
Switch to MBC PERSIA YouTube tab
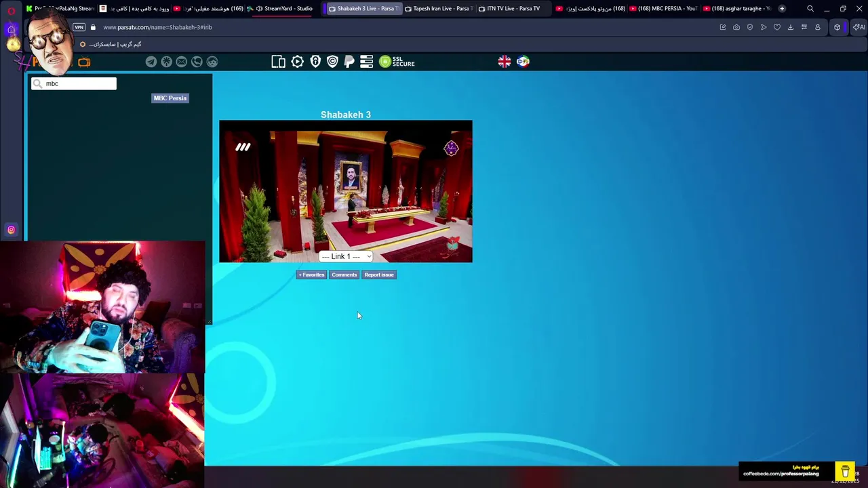click(663, 9)
